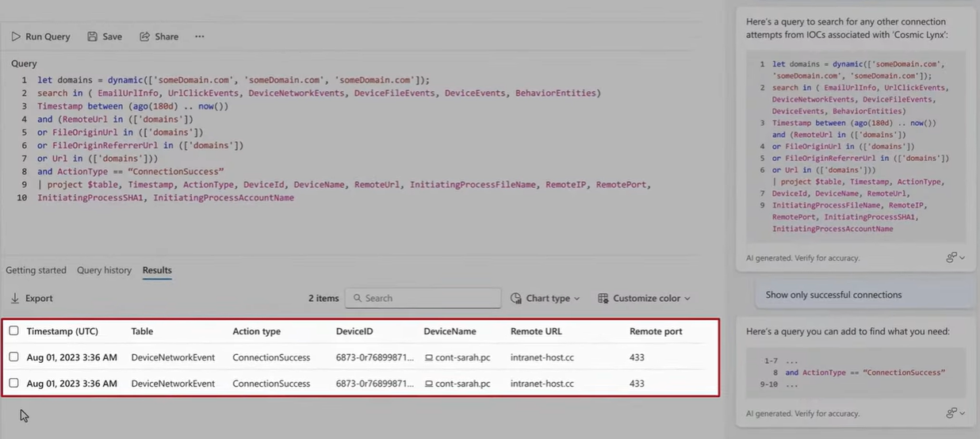Check the first result row checkbox
This screenshot has width=980, height=439.
[13, 357]
